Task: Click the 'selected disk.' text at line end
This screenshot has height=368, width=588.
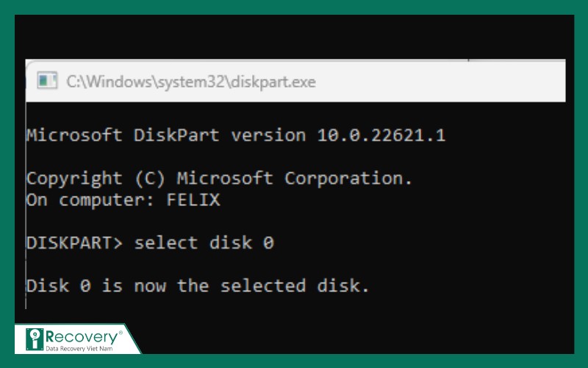Action: coord(295,286)
